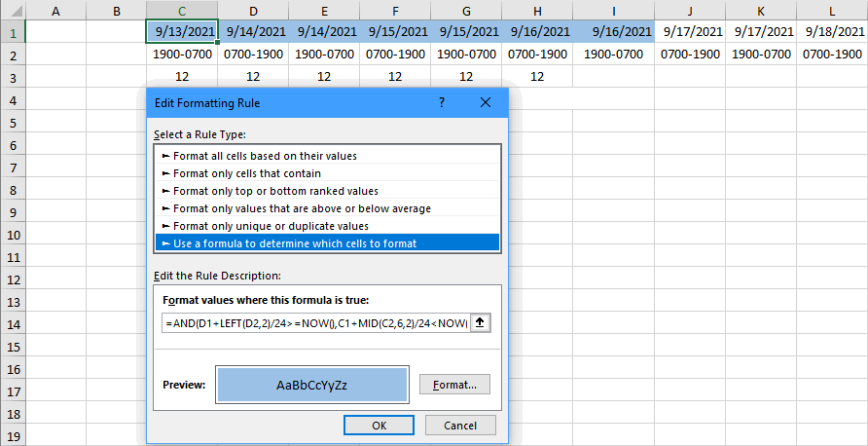Click cell D1 containing 9/14/2021
Screen dimensions: 868x446
253,31
